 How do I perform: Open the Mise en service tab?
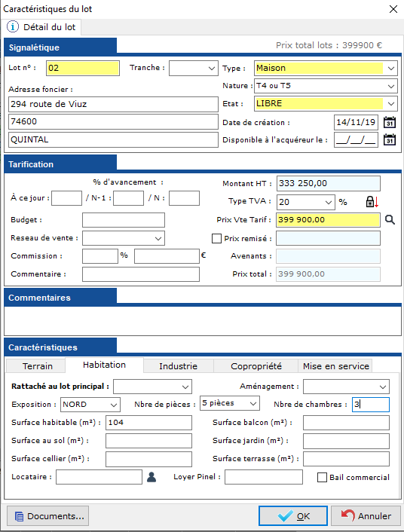click(335, 366)
